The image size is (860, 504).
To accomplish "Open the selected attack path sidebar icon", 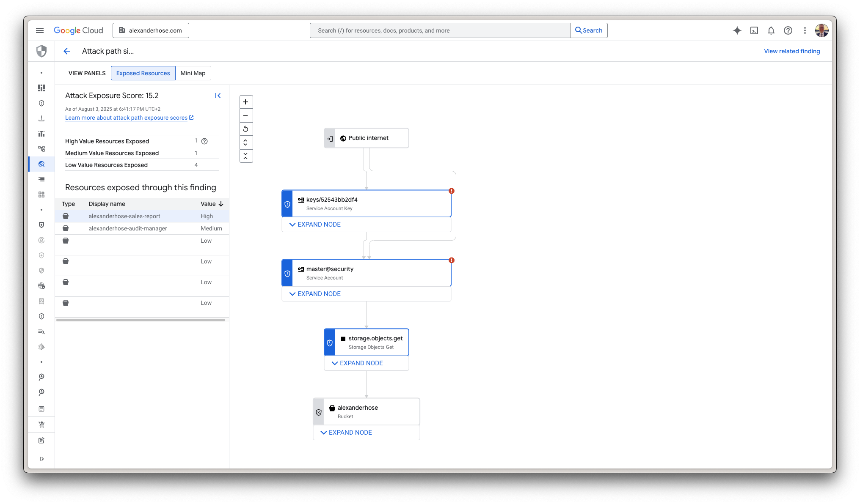I will pos(41,164).
